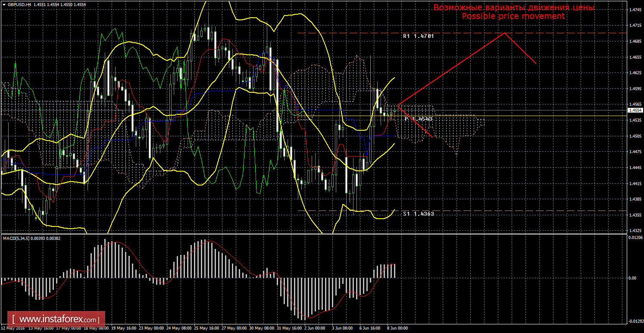Click price axis value 1.4475
Viewport: 644px width, 333px height.
point(635,152)
